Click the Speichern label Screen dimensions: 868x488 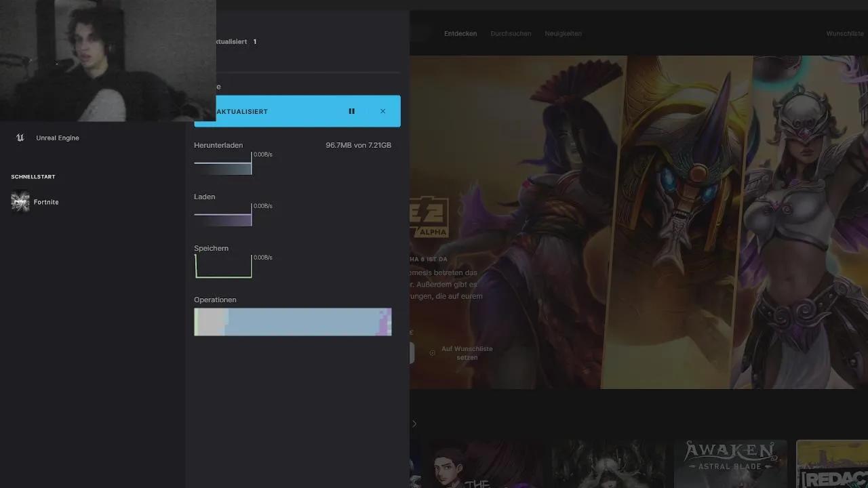[x=212, y=249]
